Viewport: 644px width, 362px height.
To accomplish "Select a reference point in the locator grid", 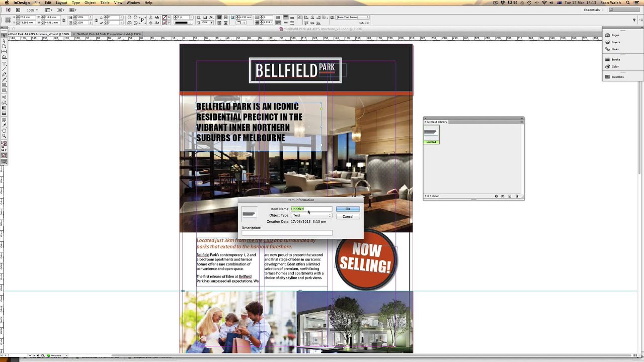I will point(8,20).
